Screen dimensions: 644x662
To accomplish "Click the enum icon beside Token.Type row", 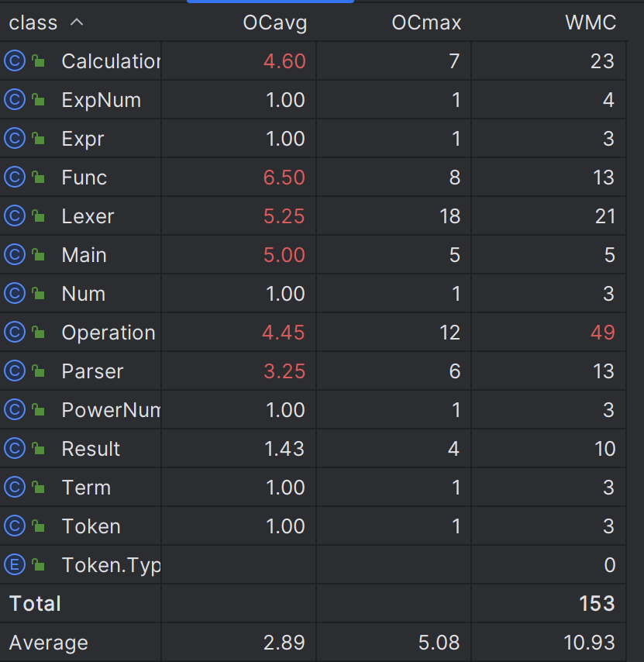I will [x=15, y=564].
